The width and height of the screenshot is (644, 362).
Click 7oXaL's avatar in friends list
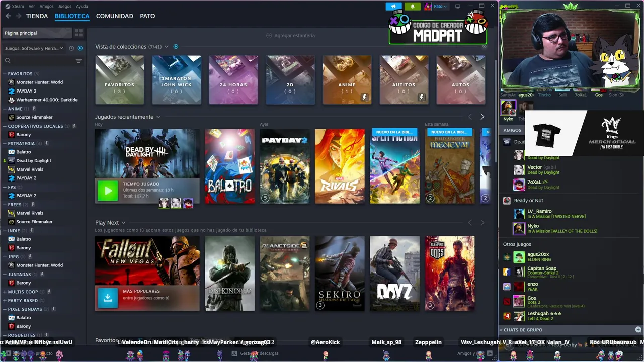coord(519,185)
